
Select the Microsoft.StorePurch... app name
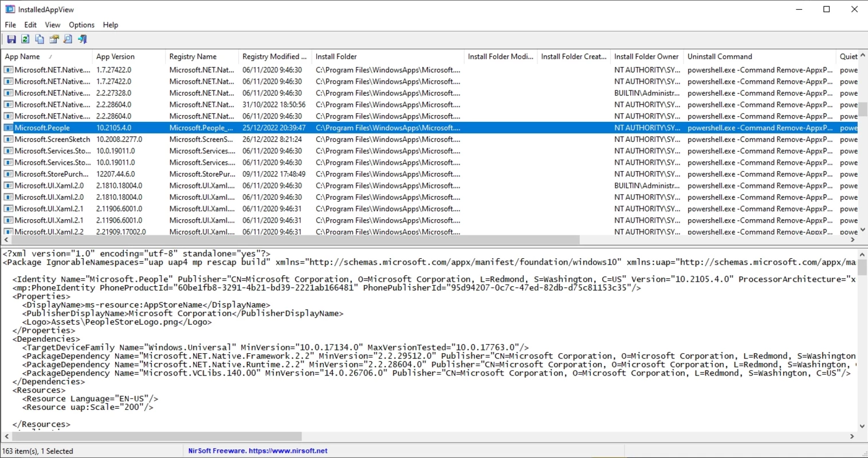52,174
